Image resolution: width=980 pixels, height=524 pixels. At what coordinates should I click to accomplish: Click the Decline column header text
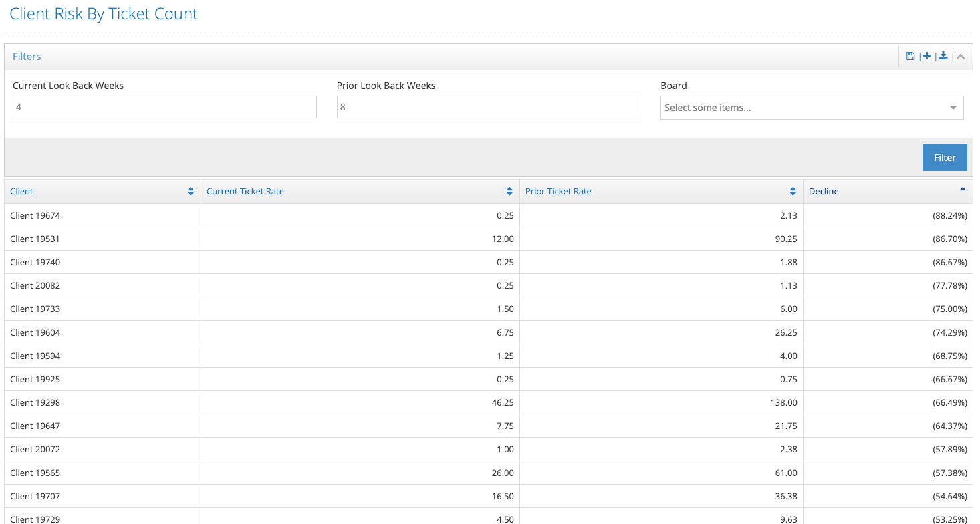point(824,192)
